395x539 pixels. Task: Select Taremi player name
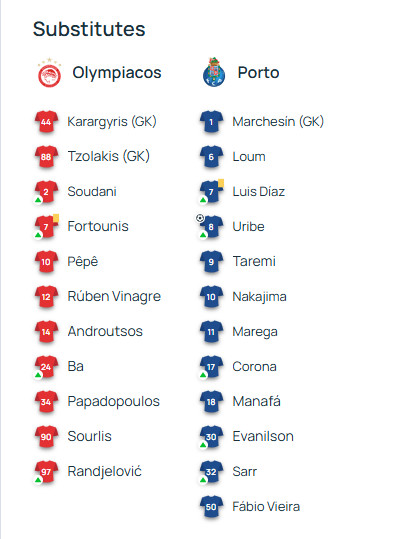click(x=254, y=261)
